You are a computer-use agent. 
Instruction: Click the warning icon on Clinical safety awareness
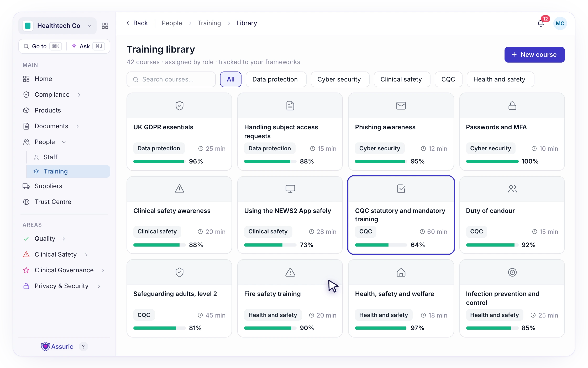tap(180, 189)
